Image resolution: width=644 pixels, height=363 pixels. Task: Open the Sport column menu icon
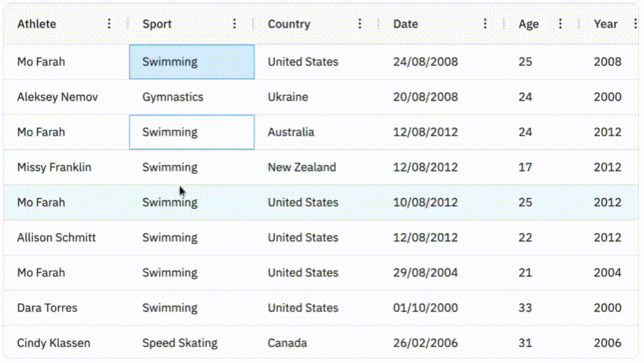[x=234, y=24]
